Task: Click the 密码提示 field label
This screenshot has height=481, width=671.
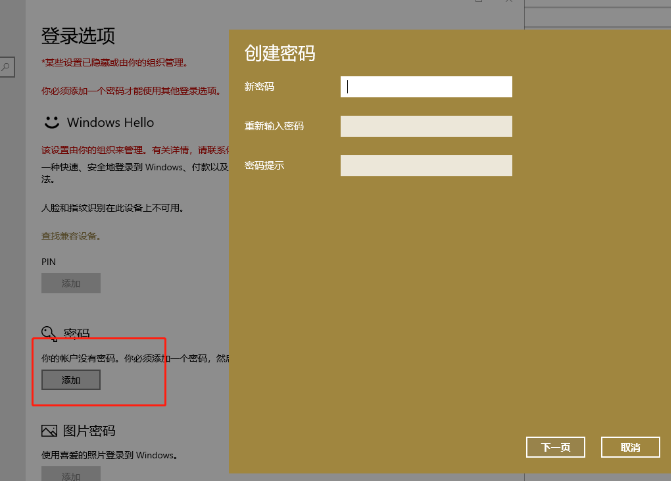Action: pyautogui.click(x=264, y=165)
